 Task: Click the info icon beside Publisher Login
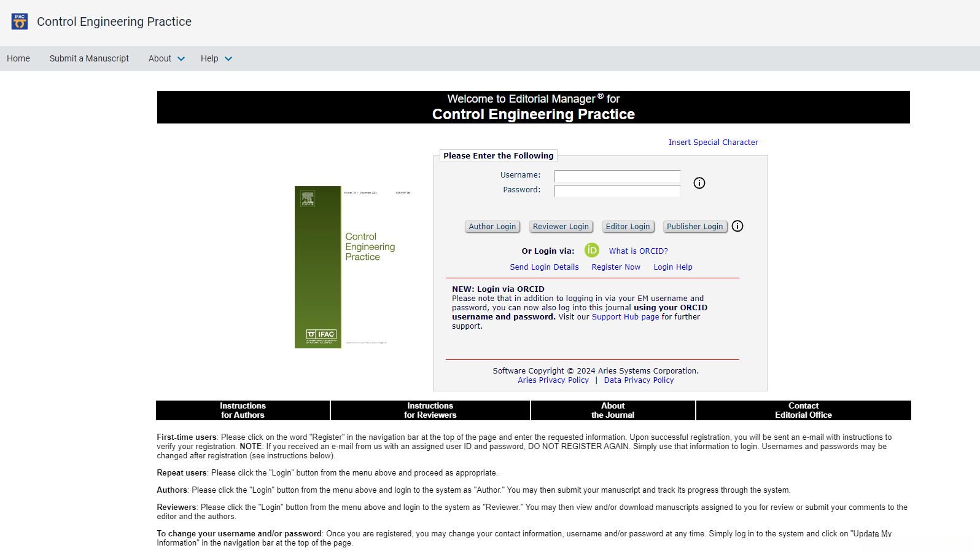click(x=737, y=226)
